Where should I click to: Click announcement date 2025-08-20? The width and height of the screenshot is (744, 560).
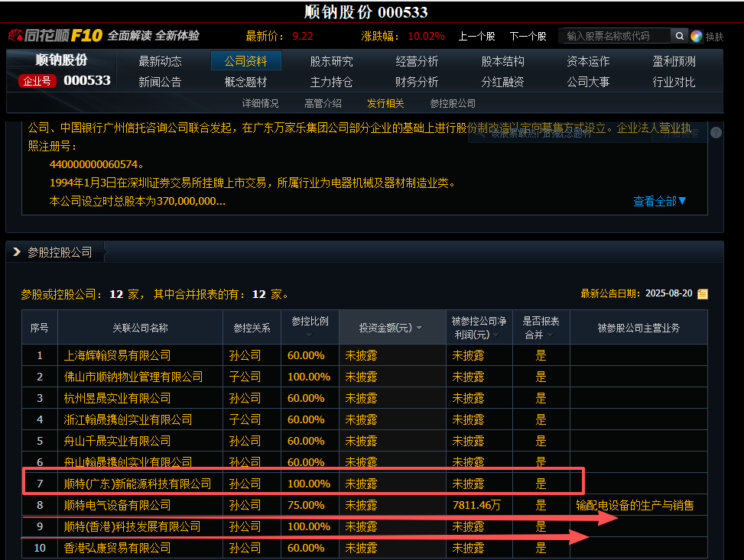tap(669, 293)
